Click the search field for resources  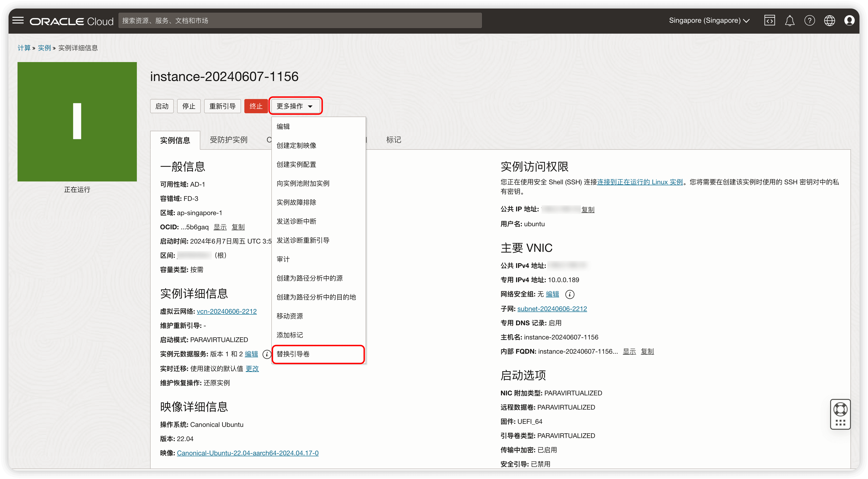click(300, 21)
